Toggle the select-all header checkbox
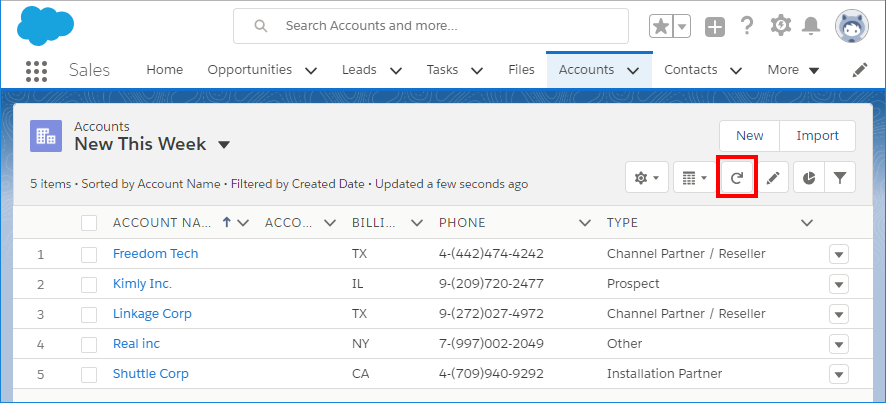 click(x=89, y=223)
